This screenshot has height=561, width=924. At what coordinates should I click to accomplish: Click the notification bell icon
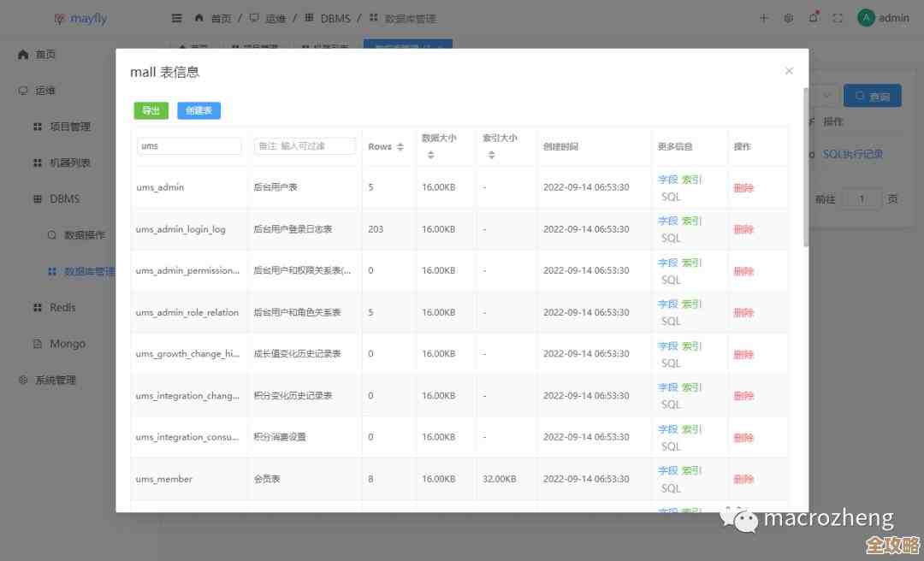click(813, 17)
